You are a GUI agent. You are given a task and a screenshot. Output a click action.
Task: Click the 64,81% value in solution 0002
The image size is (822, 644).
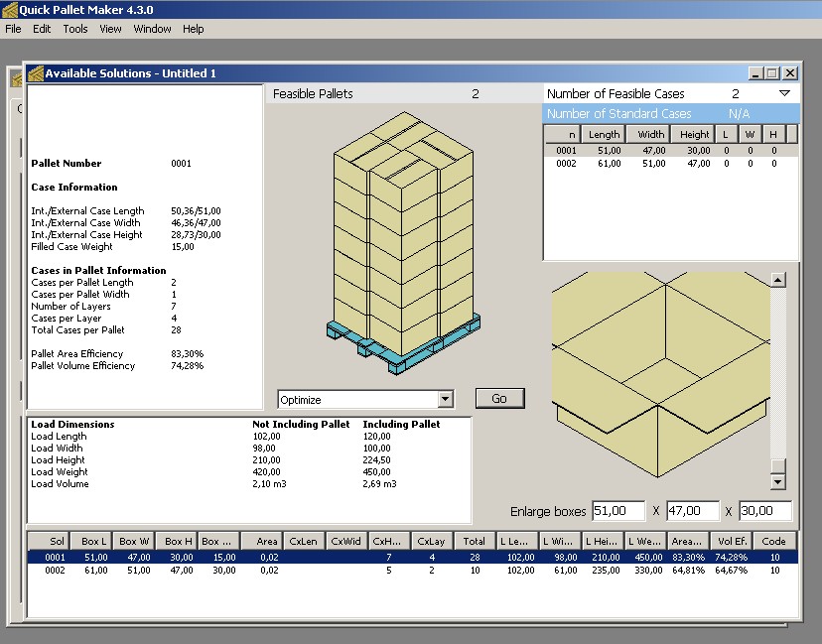(688, 571)
